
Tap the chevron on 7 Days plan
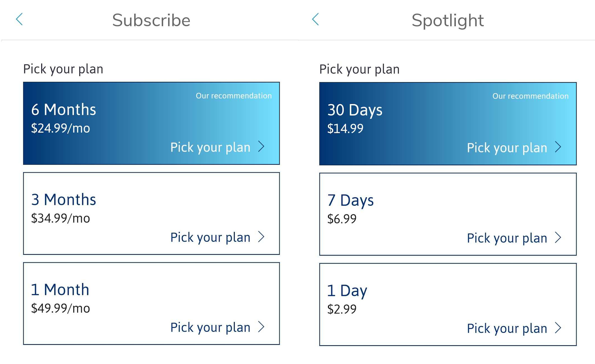tap(558, 238)
